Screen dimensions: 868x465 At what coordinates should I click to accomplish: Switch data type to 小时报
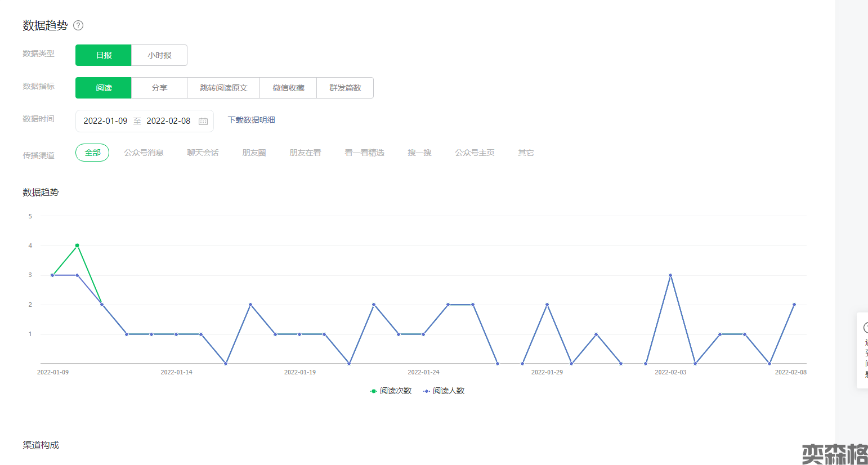click(159, 55)
